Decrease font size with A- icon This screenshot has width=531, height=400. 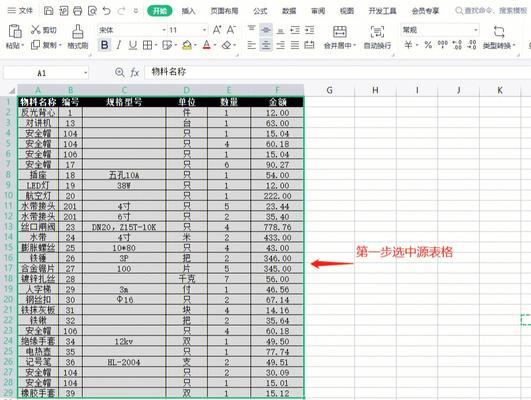(231, 30)
